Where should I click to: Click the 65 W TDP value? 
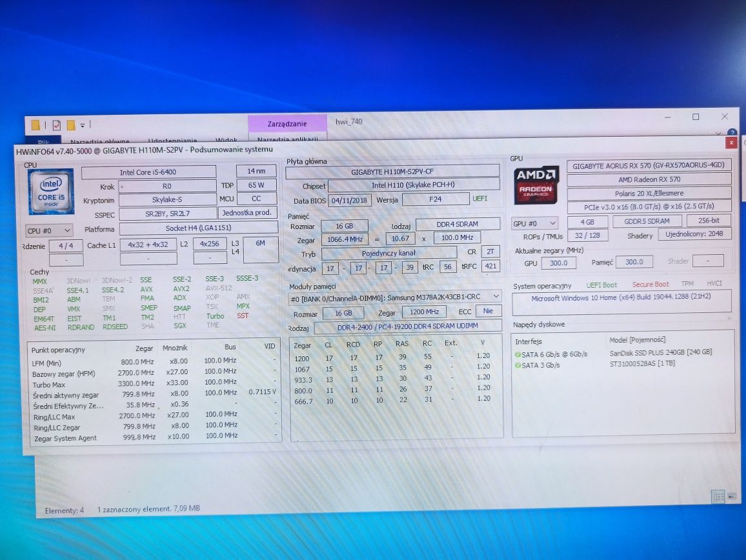tap(256, 185)
